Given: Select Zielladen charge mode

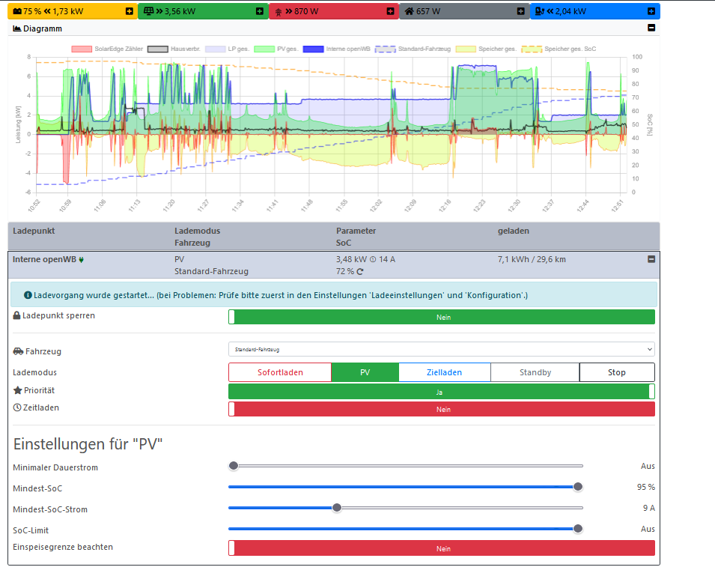Looking at the screenshot, I should [x=445, y=372].
